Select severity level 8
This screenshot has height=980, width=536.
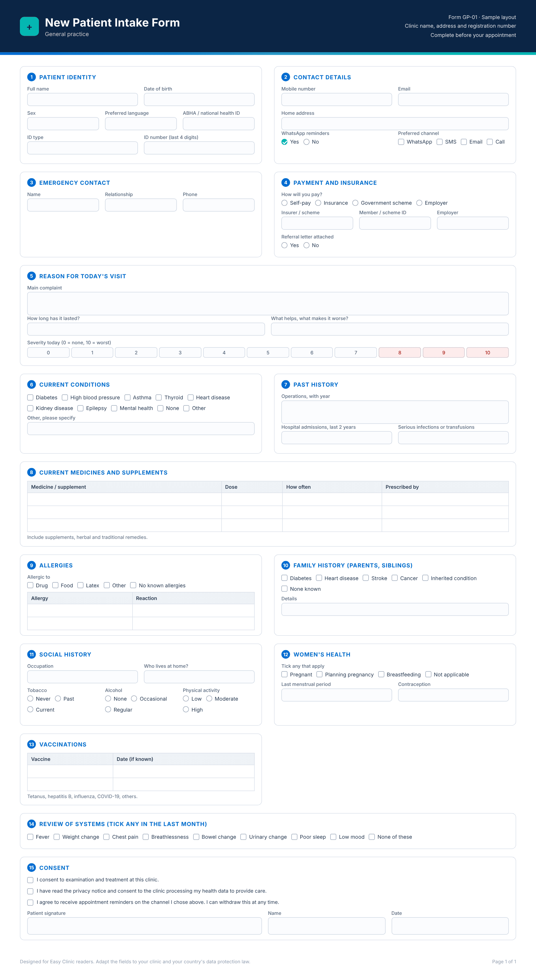[x=399, y=353]
